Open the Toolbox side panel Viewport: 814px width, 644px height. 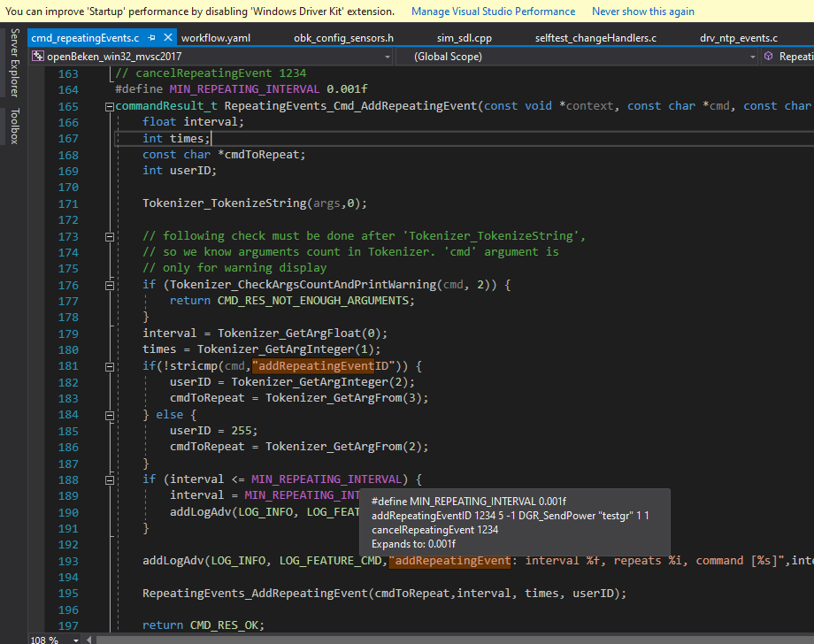pyautogui.click(x=14, y=126)
